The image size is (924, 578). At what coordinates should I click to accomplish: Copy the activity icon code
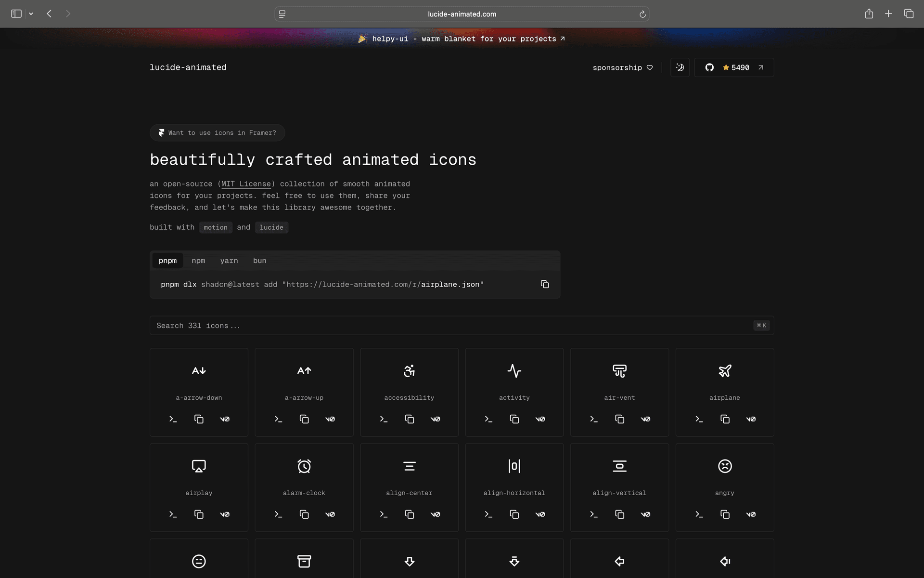(514, 419)
